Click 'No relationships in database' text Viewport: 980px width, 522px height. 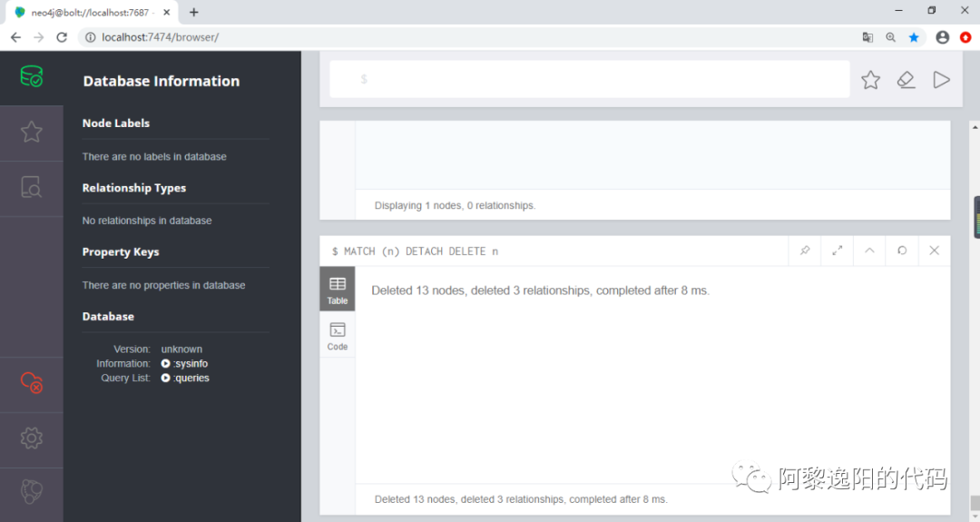coord(147,221)
